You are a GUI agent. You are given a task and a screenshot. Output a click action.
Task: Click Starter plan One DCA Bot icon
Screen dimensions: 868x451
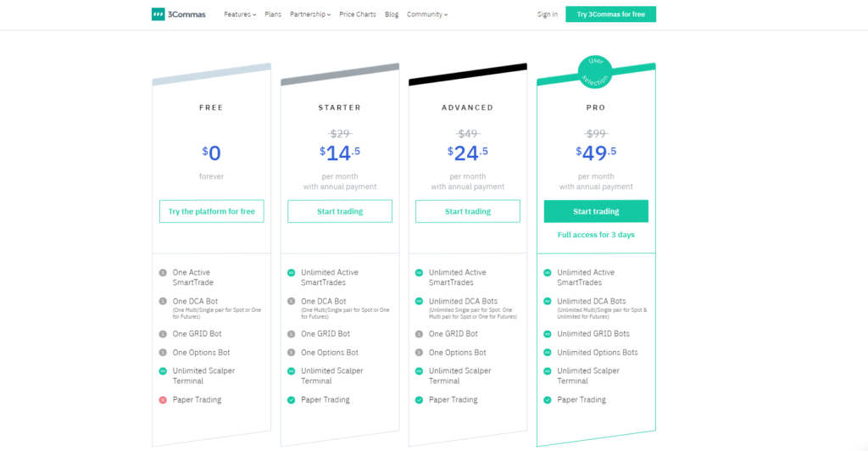click(x=292, y=302)
